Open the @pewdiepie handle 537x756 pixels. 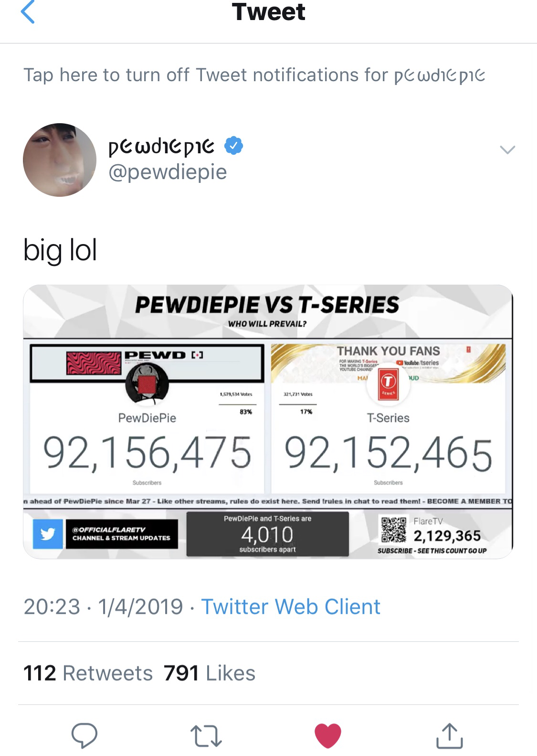click(x=168, y=172)
